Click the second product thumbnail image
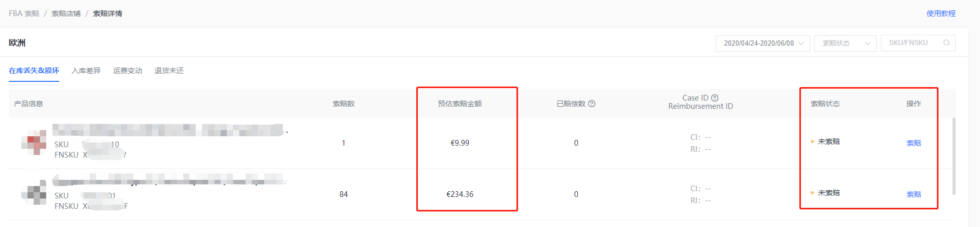 pyautogui.click(x=34, y=194)
